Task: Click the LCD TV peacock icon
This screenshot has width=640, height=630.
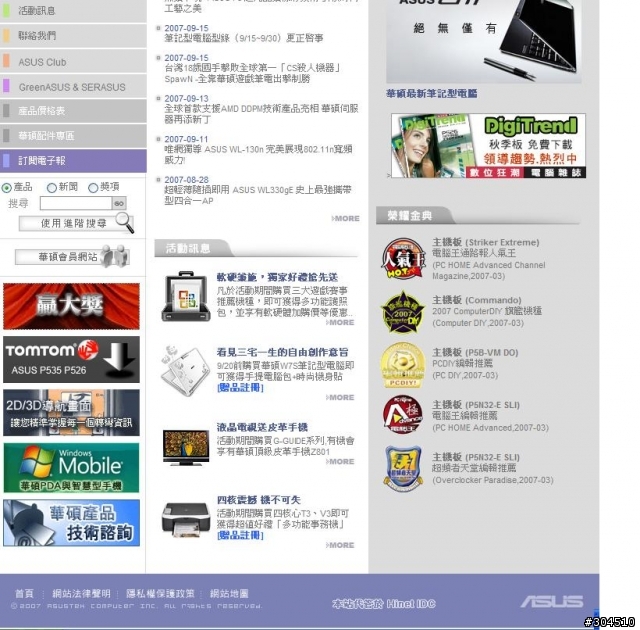Action: pos(186,447)
